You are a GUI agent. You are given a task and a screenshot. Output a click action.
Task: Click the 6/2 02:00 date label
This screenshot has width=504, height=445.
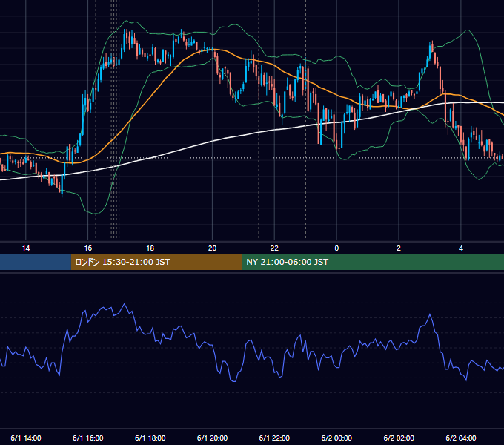[399, 438]
